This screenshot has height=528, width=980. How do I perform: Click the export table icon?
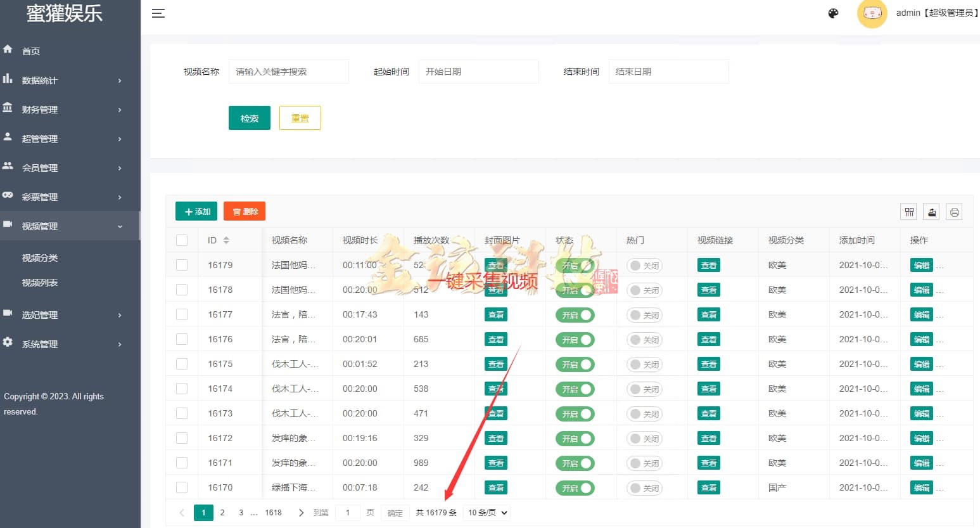tap(931, 212)
